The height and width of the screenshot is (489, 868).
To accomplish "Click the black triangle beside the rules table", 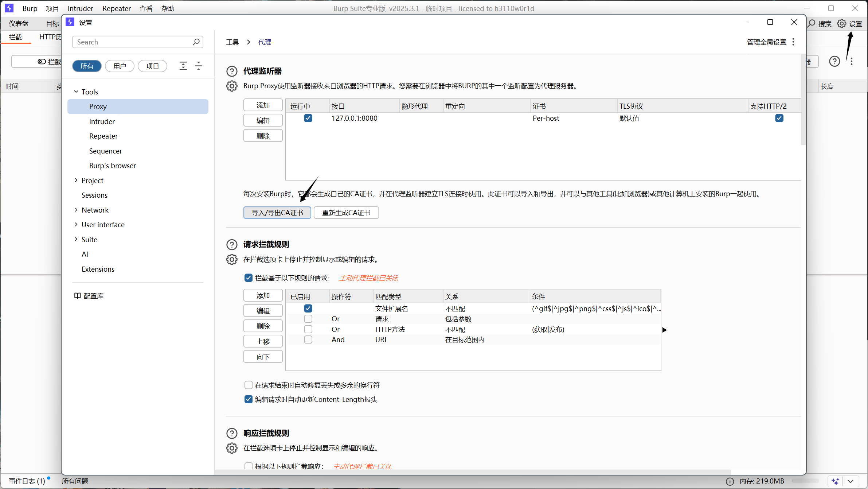I will [x=664, y=330].
